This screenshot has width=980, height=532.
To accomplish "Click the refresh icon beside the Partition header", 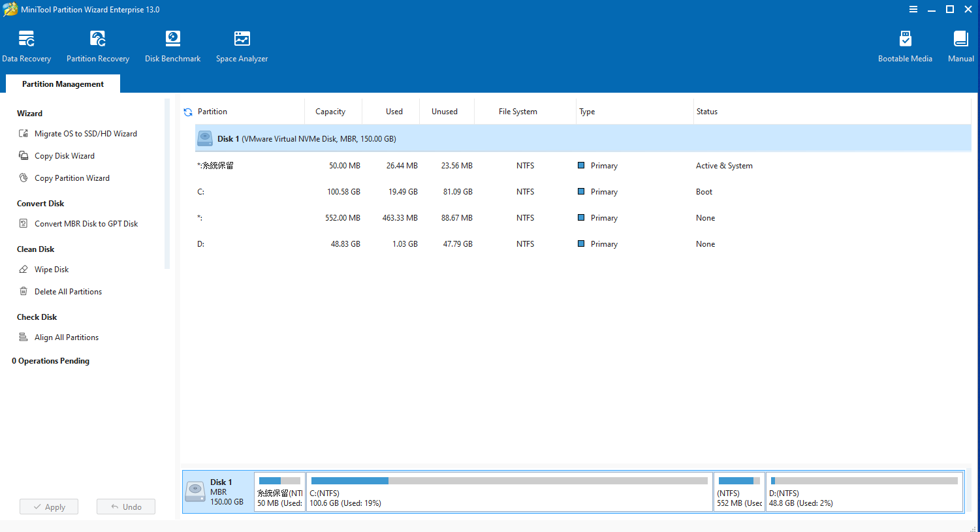I will (188, 112).
